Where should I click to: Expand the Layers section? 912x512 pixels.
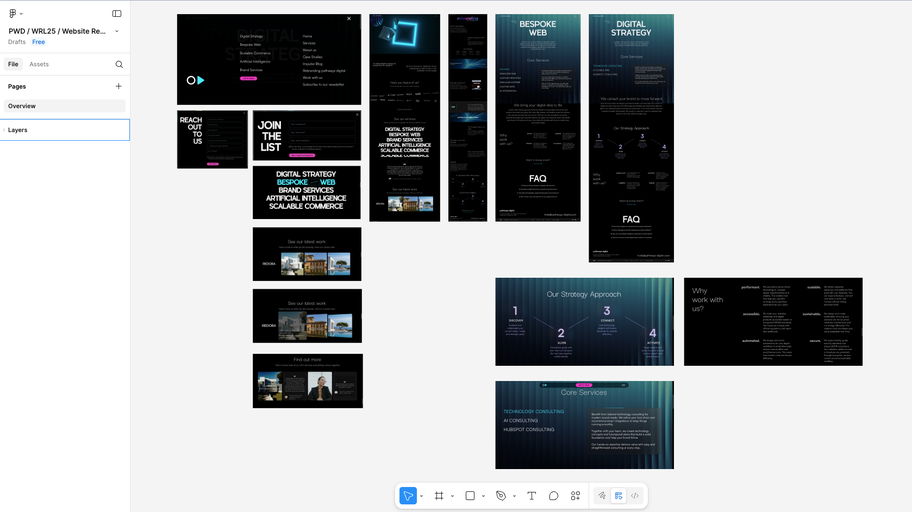click(18, 130)
